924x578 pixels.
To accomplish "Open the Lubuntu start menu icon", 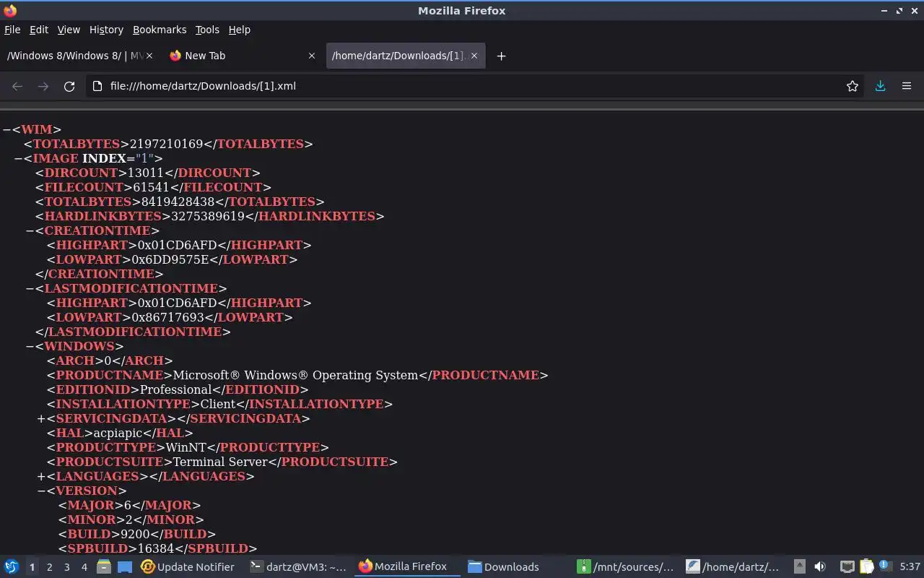I will tap(12, 566).
